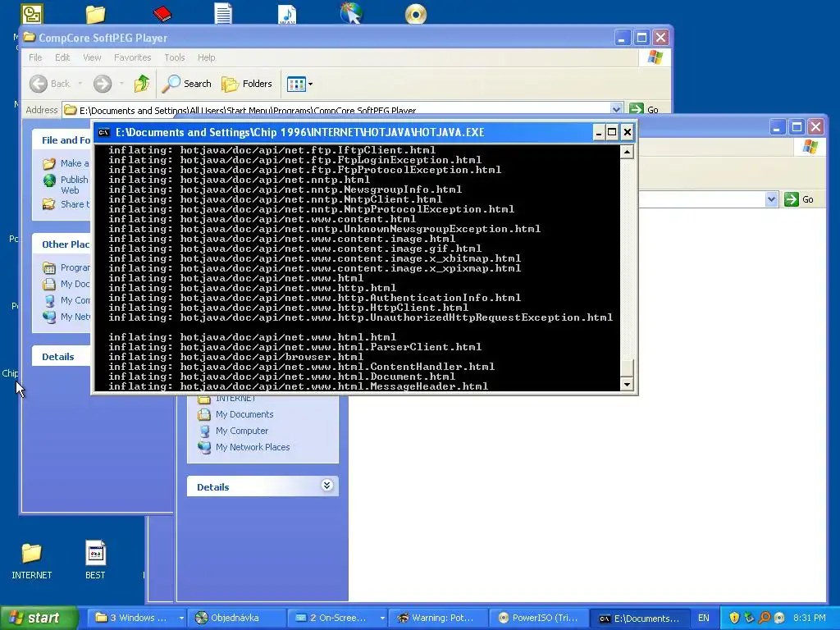Click Go button next to CompCore address bar
The height and width of the screenshot is (630, 840).
644,109
